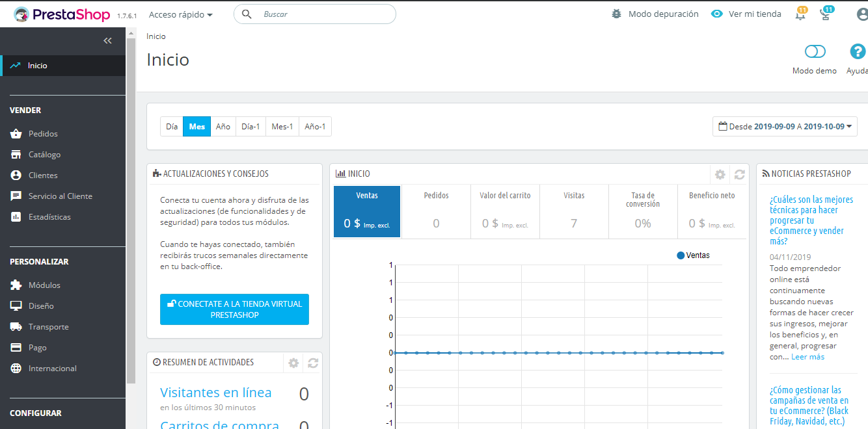Select the Mes-1 date range tab
The image size is (868, 429).
[282, 127]
